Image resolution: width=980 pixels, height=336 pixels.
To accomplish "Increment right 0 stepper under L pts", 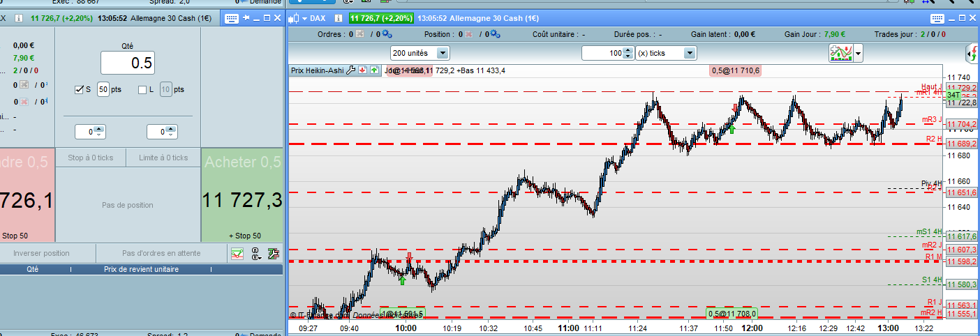I will [171, 128].
